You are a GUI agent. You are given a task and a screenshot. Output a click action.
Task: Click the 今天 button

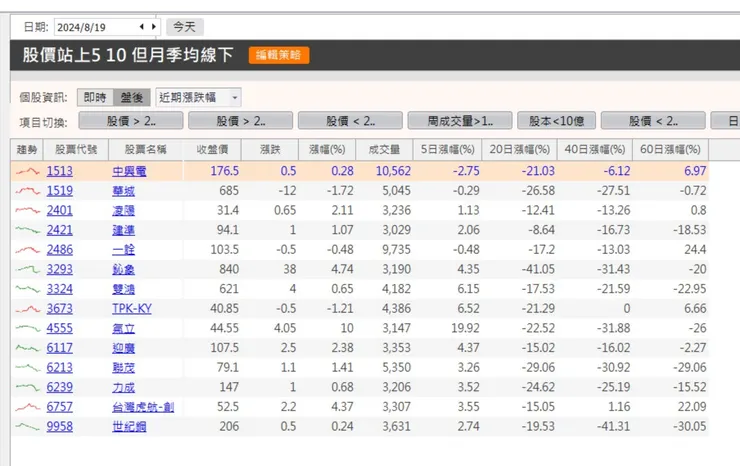click(185, 27)
